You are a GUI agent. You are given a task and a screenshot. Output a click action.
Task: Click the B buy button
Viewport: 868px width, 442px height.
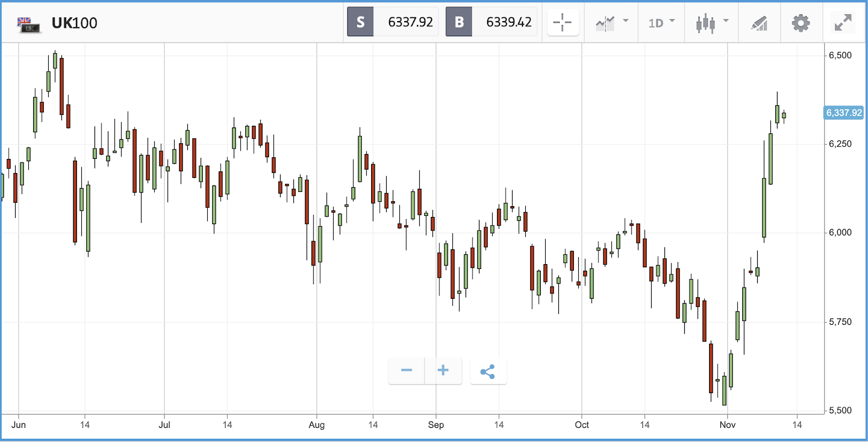point(459,22)
